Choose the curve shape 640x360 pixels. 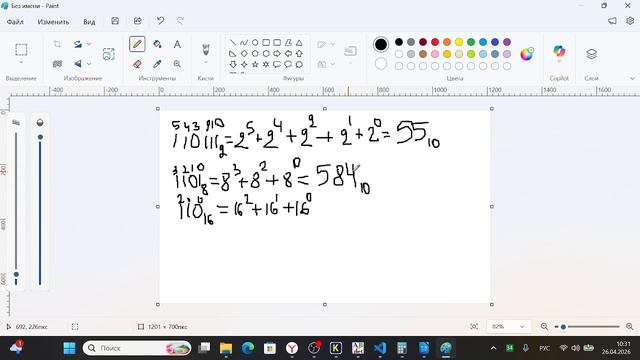point(244,42)
